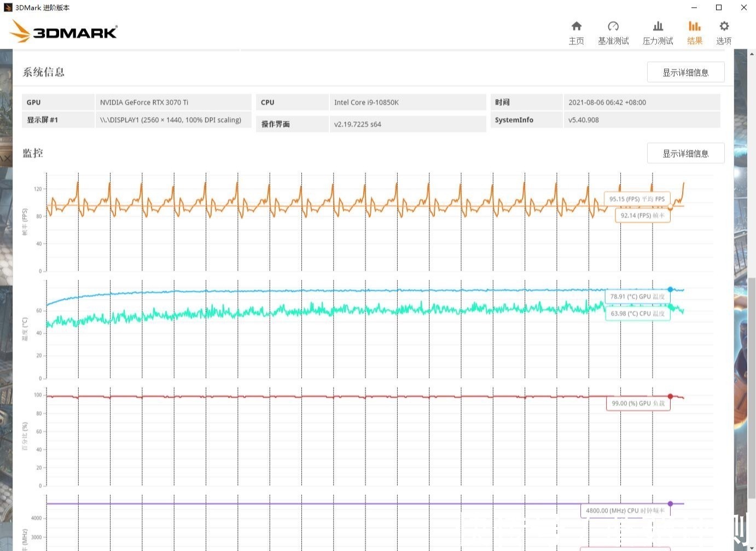This screenshot has height=551, width=756.
Task: Click the version value v2.19.7225 s64
Action: click(358, 124)
